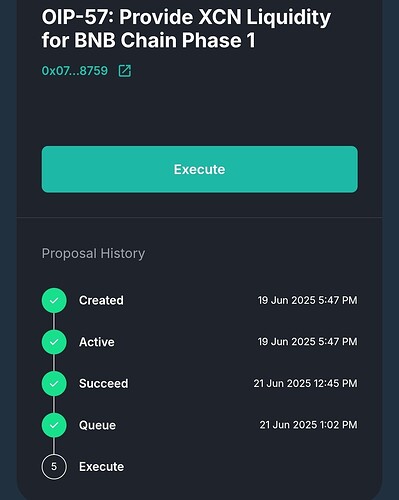Viewport: 399px width, 500px height.
Task: Click the Active timestamp 19 Jun 2025 5:47 PM
Action: tap(307, 342)
